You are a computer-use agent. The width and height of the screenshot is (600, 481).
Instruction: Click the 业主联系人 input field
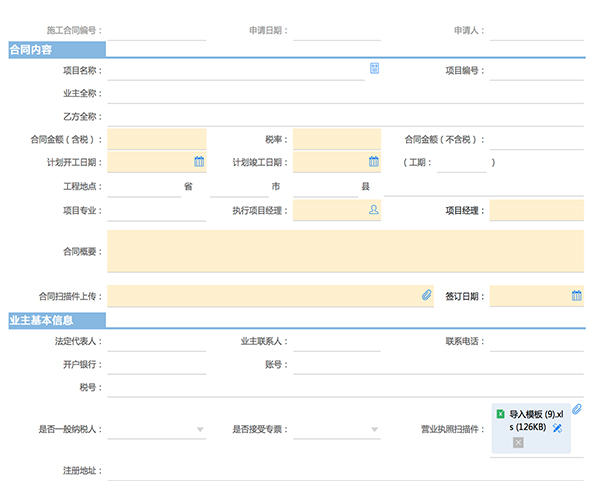(337, 342)
